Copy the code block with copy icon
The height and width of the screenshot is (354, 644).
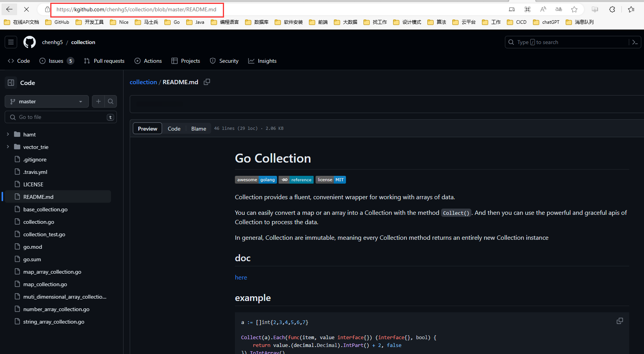tap(619, 320)
